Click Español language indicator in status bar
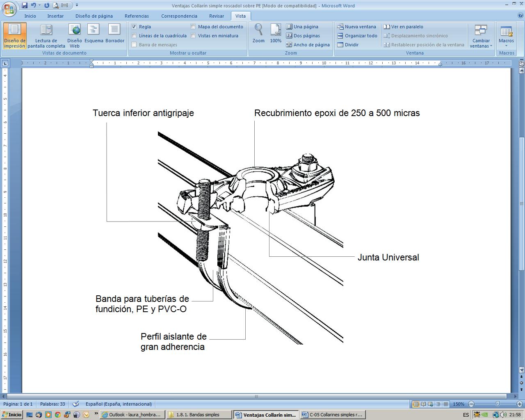The height and width of the screenshot is (420, 525). tap(119, 404)
